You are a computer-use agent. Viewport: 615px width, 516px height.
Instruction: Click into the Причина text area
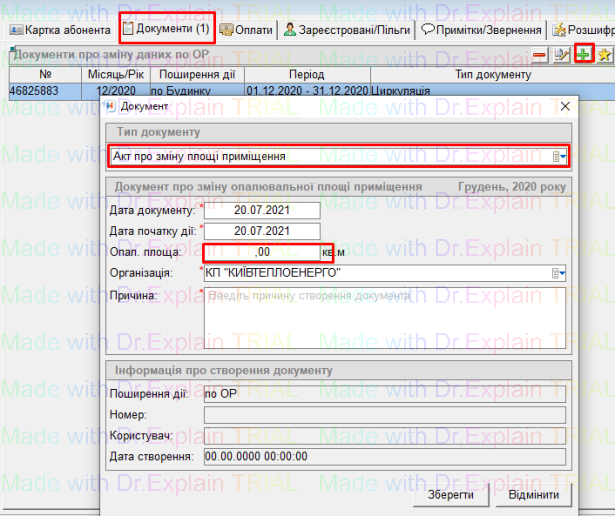click(384, 315)
